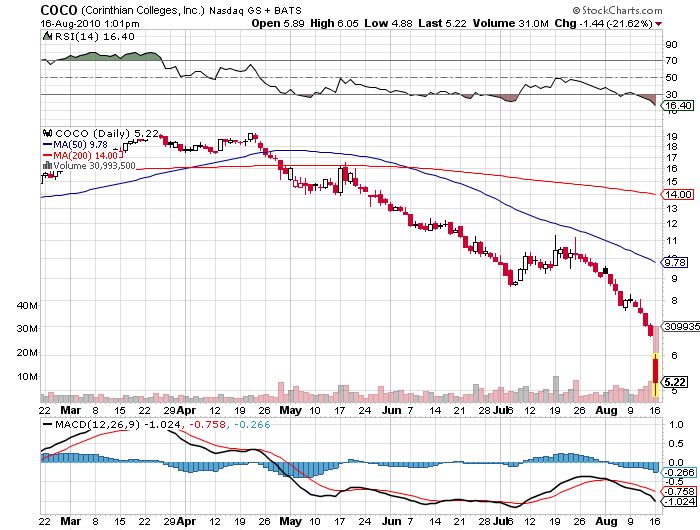Viewport: 700px width, 530px height.
Task: Click the 8 label on the price axis
Action: (674, 300)
